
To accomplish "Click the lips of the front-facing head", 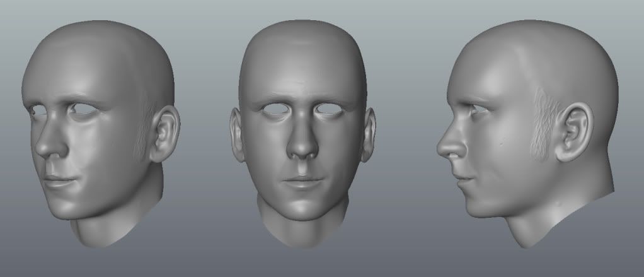I will click(302, 180).
